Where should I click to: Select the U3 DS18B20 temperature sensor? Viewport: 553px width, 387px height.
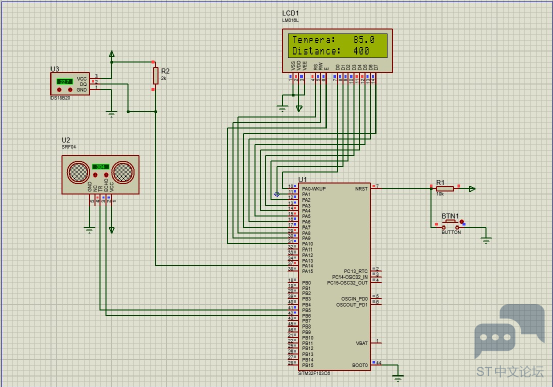[x=70, y=84]
